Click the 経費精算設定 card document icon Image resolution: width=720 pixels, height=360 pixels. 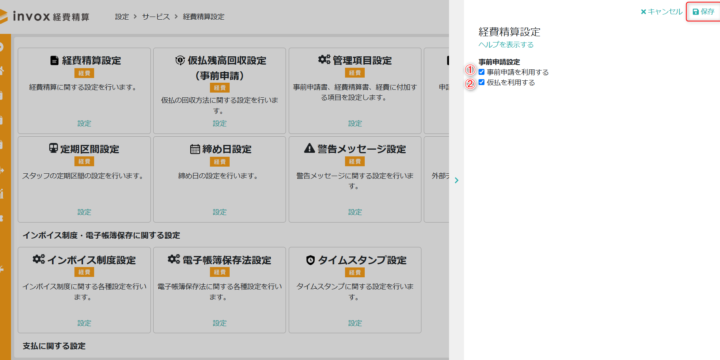click(54, 60)
